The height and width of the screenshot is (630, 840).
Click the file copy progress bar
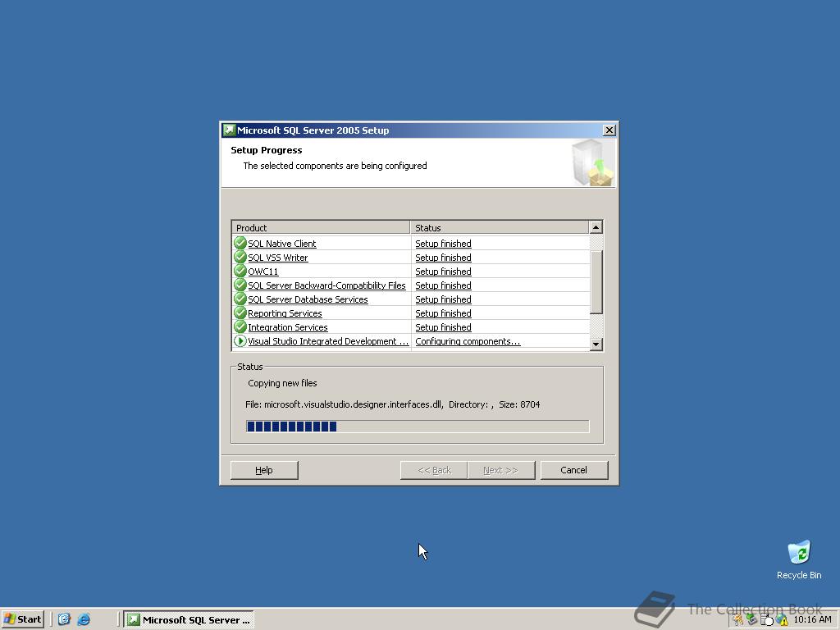tap(418, 426)
